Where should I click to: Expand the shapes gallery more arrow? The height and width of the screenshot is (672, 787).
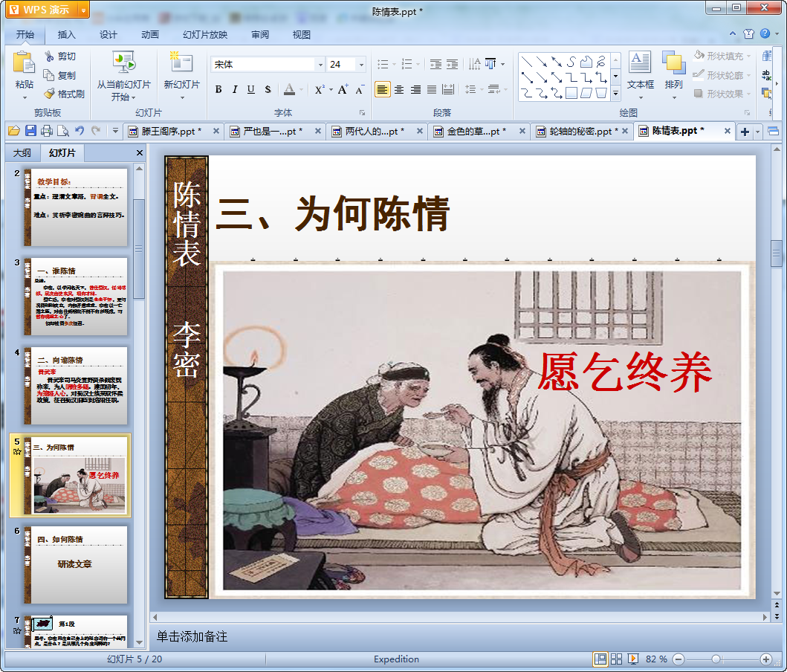tap(616, 94)
